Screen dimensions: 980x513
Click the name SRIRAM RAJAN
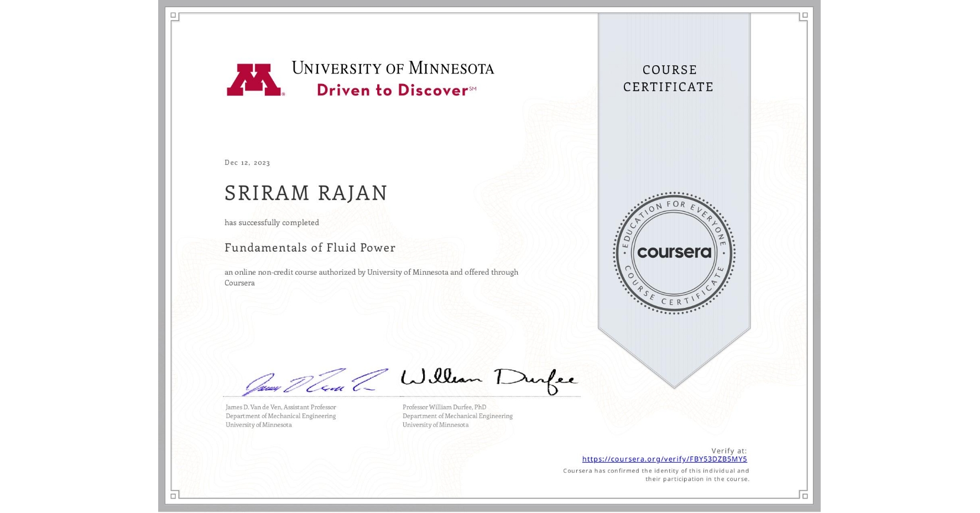pos(305,193)
